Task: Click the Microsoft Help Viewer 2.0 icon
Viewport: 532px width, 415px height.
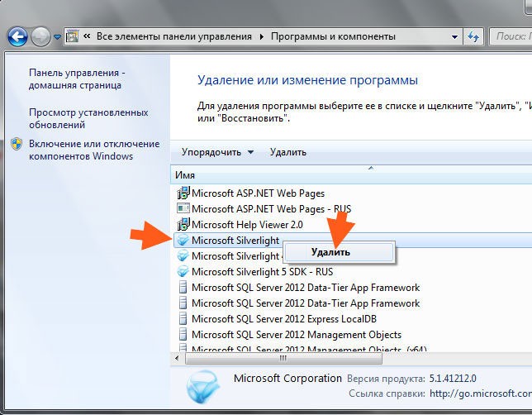Action: (x=183, y=224)
